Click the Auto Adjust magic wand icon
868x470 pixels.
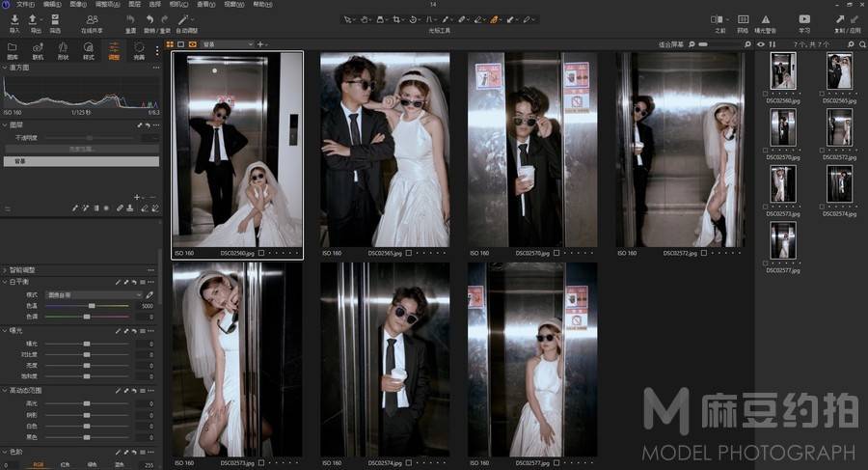coord(183,19)
